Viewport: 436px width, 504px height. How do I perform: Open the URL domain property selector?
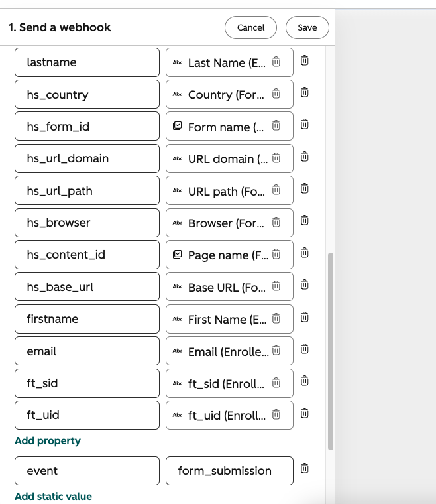pyautogui.click(x=229, y=158)
